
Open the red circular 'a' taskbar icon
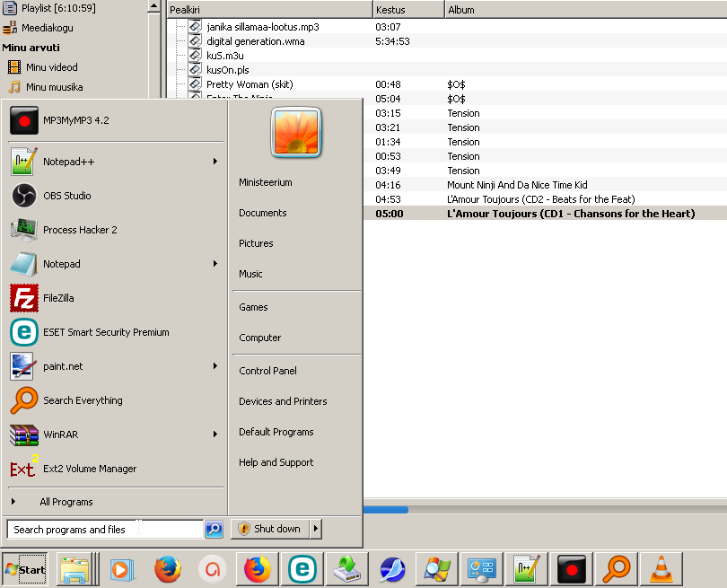pos(213,569)
